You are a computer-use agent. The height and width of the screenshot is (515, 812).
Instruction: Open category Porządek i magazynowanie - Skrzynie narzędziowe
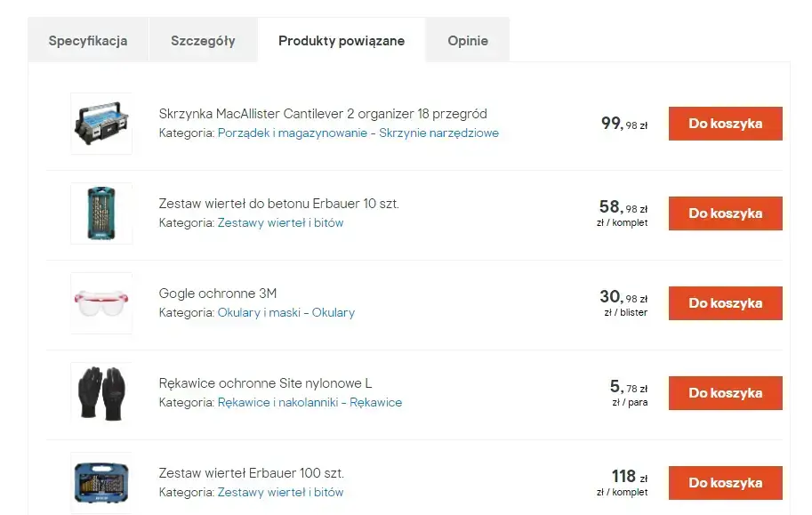358,133
